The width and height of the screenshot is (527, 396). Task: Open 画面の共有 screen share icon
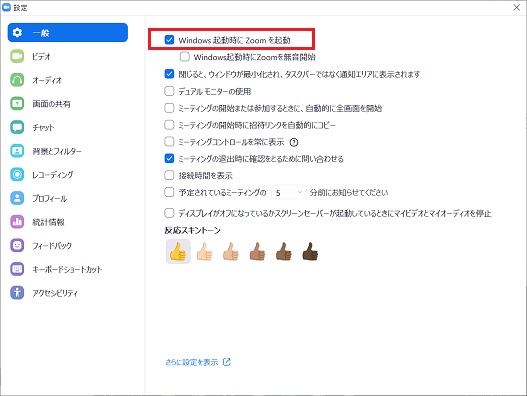click(17, 104)
